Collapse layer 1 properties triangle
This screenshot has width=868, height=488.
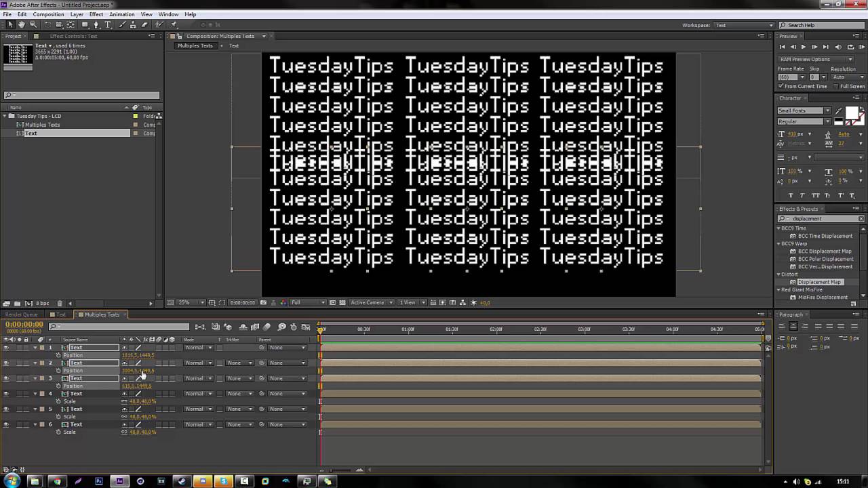click(35, 348)
